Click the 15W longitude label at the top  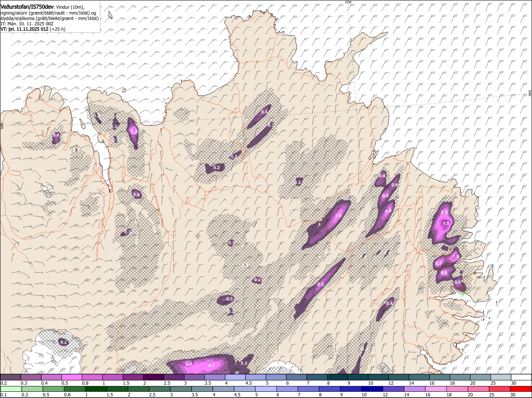pyautogui.click(x=348, y=2)
